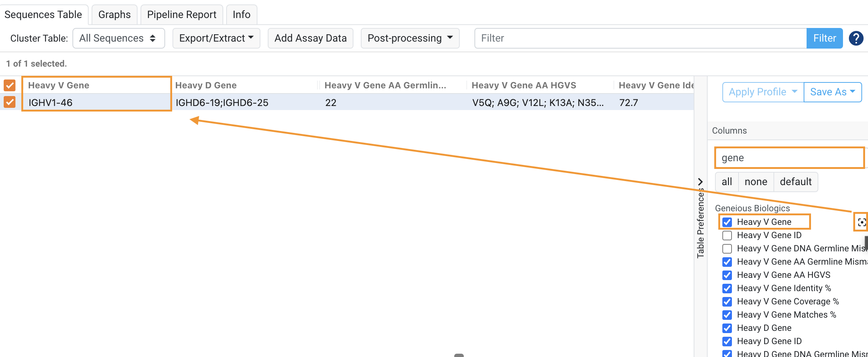Uncheck the Heavy V Gene column checkbox
Screen dimensions: 868x357
727,222
